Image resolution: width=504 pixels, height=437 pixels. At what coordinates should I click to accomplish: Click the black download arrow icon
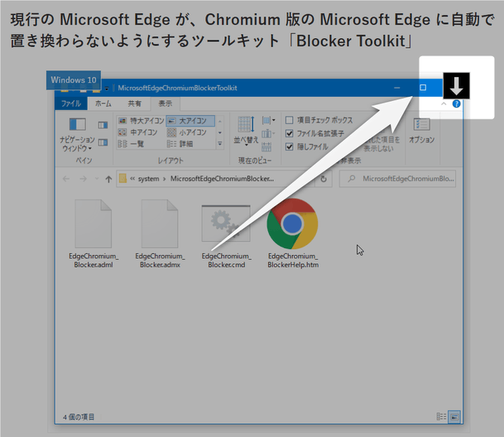coord(456,85)
